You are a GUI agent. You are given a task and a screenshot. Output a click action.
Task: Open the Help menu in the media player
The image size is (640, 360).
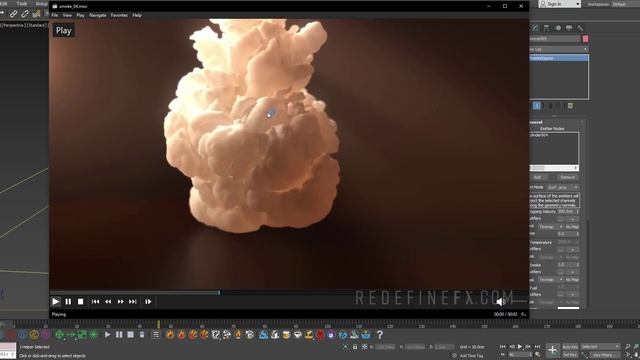pos(137,15)
